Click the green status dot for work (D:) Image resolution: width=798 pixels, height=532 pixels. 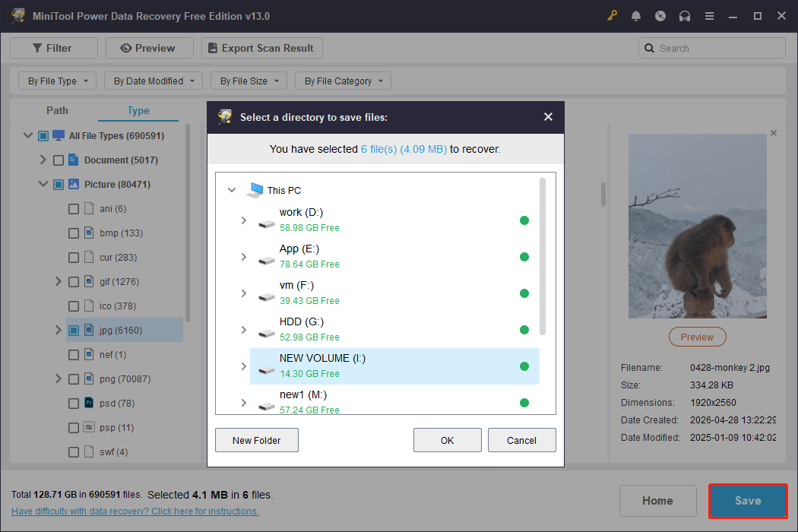tap(524, 220)
